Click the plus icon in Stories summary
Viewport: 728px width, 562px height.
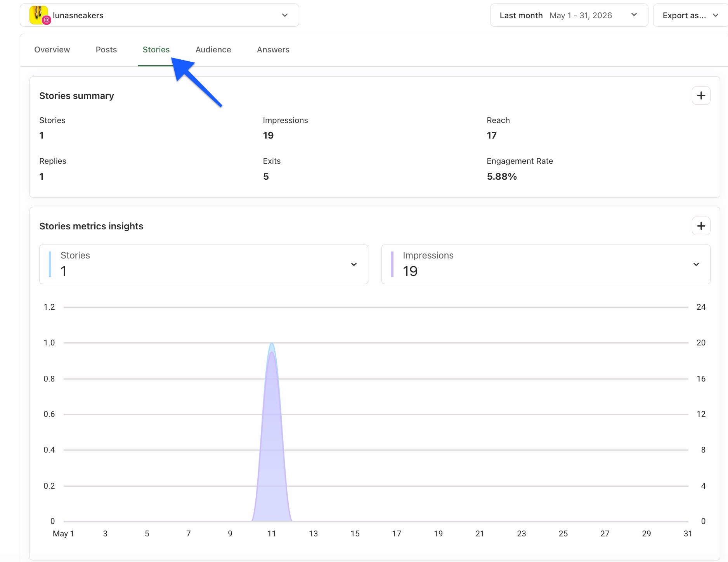(701, 95)
